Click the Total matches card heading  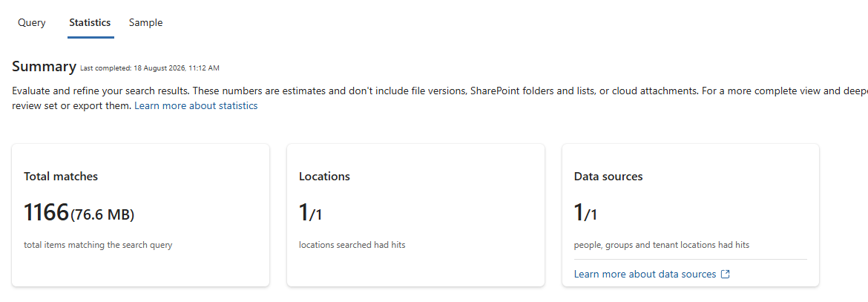pos(61,176)
